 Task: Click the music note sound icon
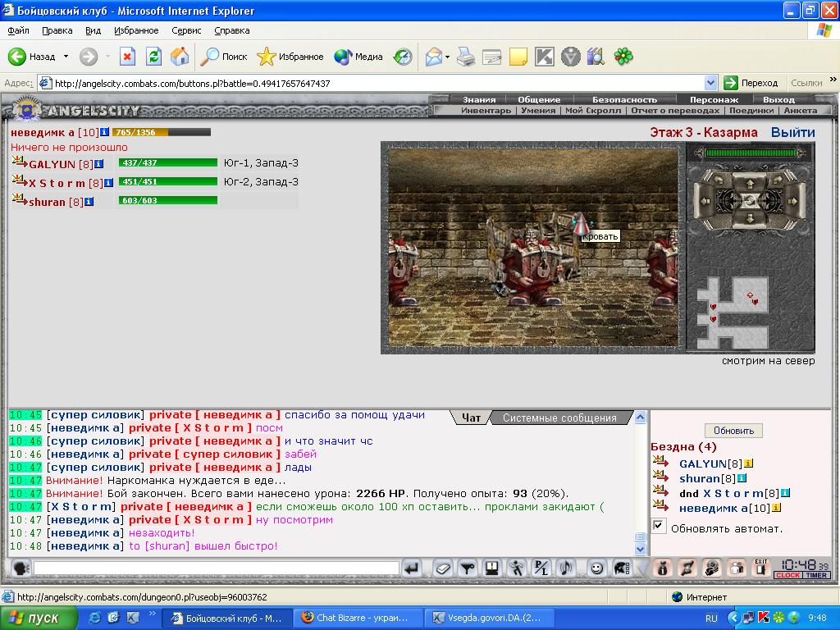(566, 568)
